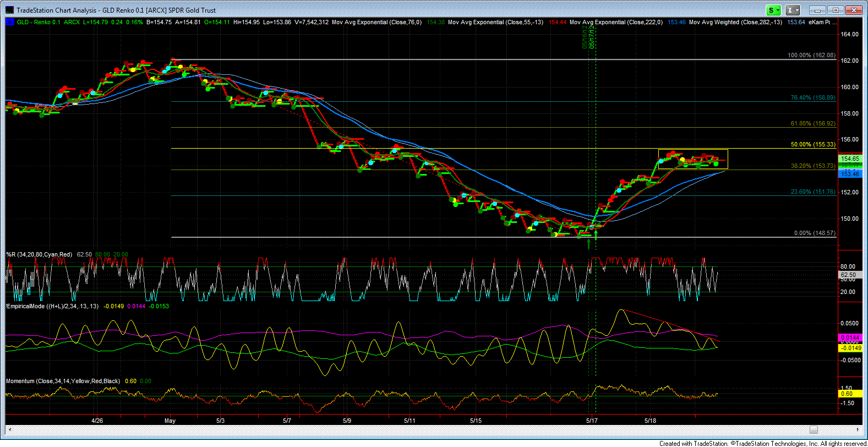Click the yellow 0.60 Momentum value marker
This screenshot has width=868, height=447.
(850, 394)
